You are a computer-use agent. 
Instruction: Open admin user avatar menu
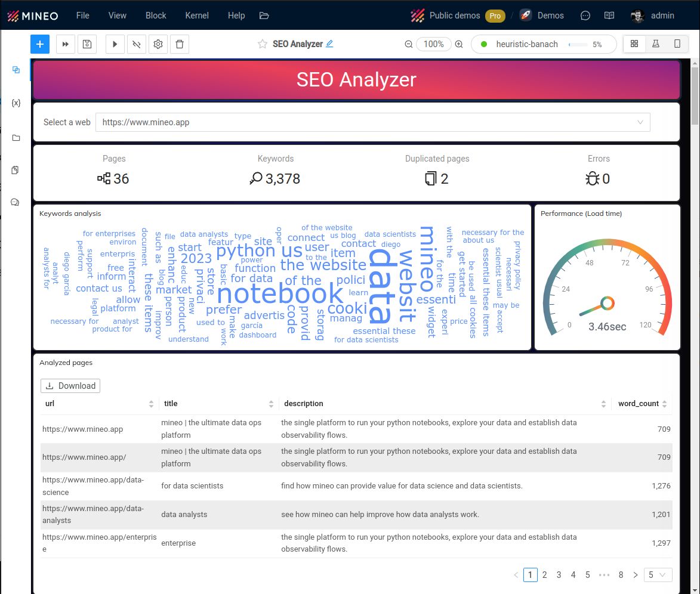coord(637,16)
